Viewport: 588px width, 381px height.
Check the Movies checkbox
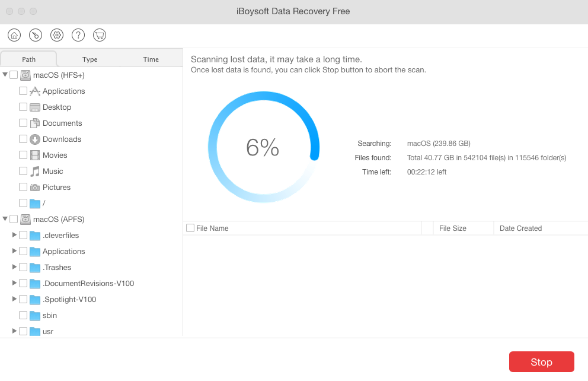tap(23, 155)
